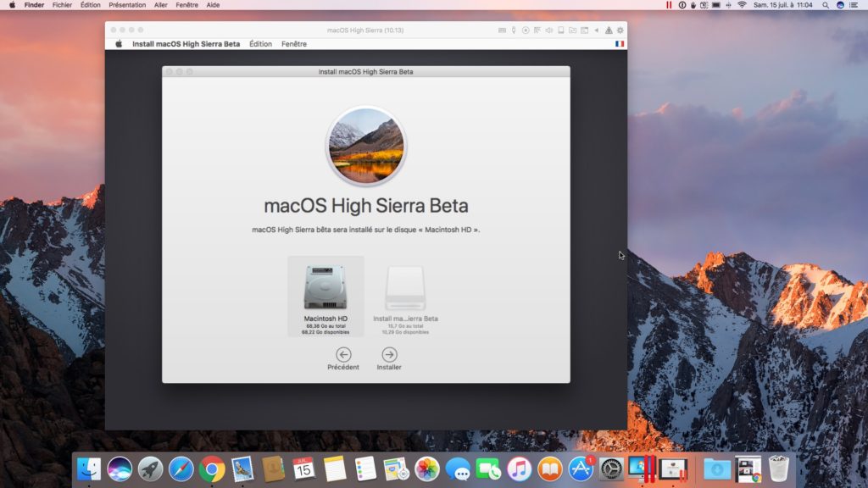Open Launchpad rocket icon

(151, 469)
